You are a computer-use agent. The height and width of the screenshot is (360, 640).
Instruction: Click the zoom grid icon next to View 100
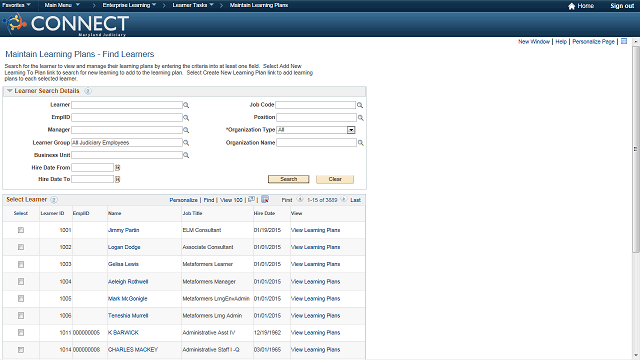coord(251,199)
